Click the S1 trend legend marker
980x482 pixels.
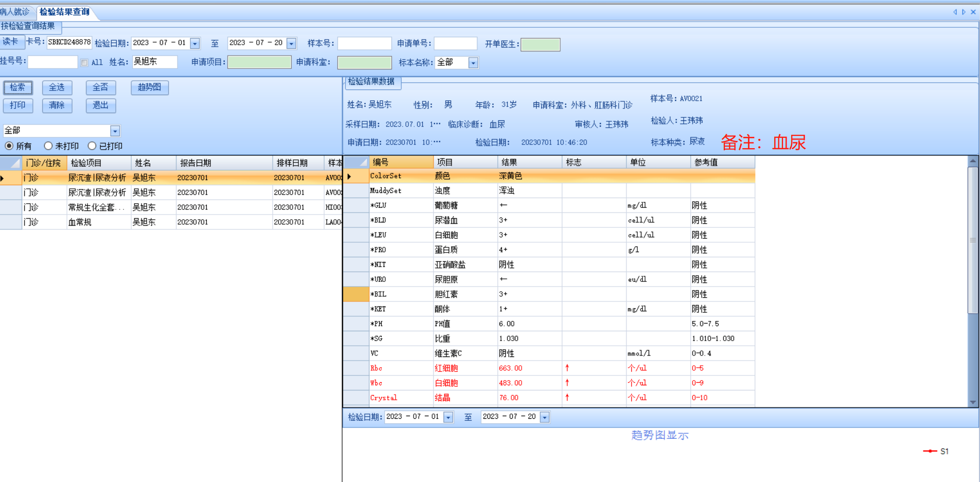click(930, 451)
